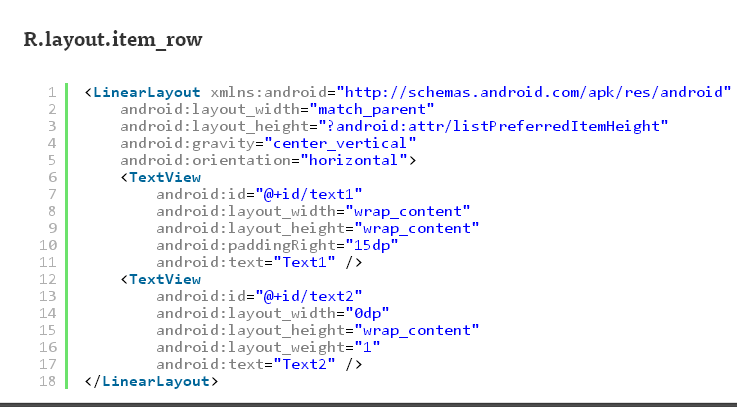Select the "@+id/text2" value
Viewport: 737px width, 408px height.
[309, 296]
